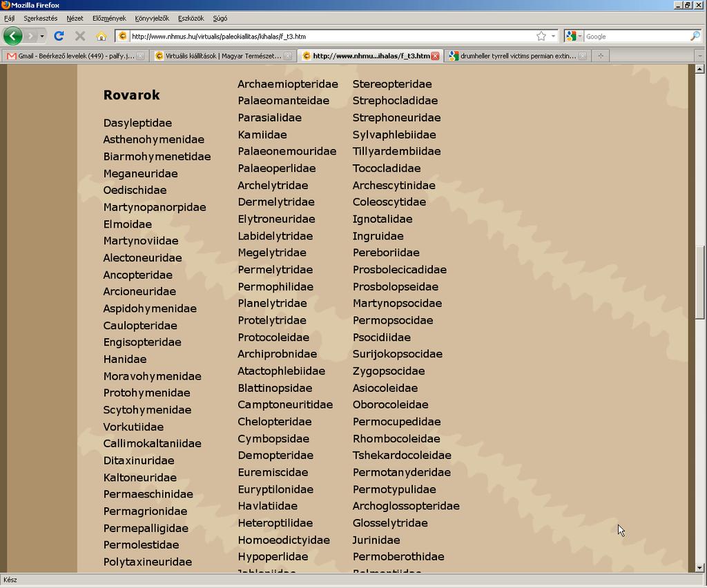Close the Virtuális kiállítások tab

pyautogui.click(x=288, y=56)
